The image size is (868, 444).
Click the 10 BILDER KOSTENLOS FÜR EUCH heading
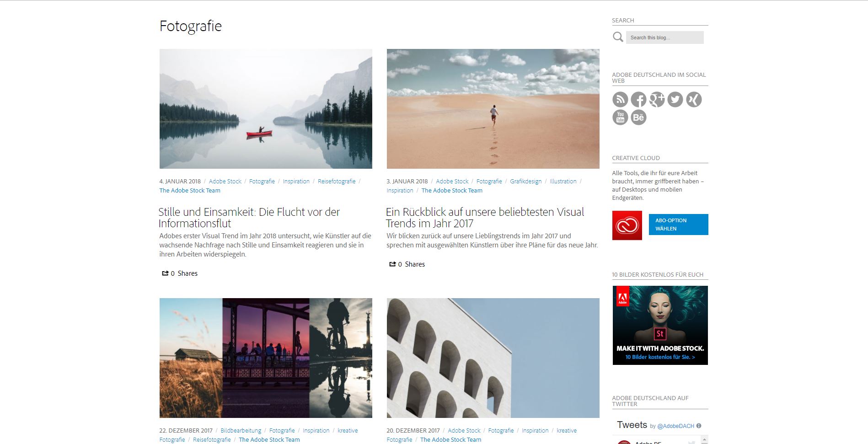click(x=658, y=274)
